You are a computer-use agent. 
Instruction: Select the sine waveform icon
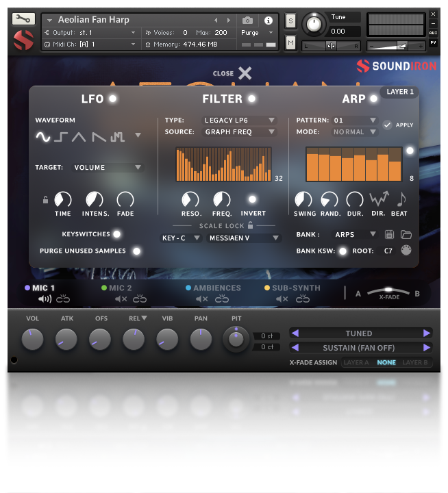pos(43,136)
